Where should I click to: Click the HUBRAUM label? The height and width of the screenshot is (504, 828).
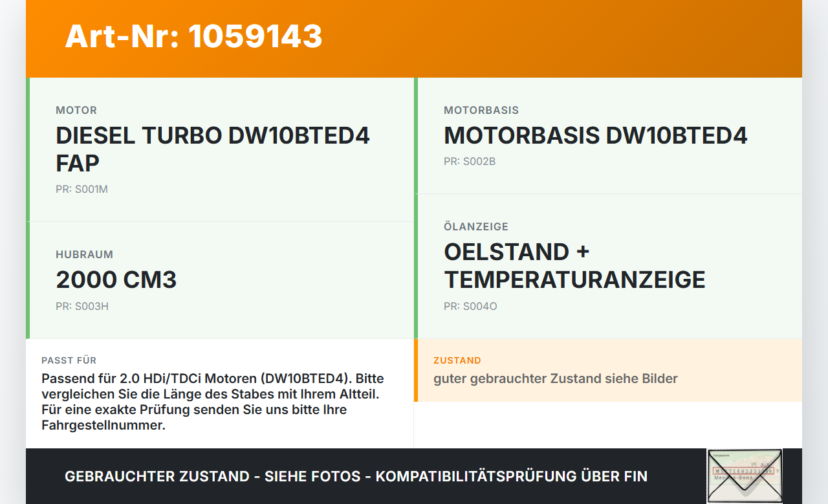pyautogui.click(x=84, y=255)
